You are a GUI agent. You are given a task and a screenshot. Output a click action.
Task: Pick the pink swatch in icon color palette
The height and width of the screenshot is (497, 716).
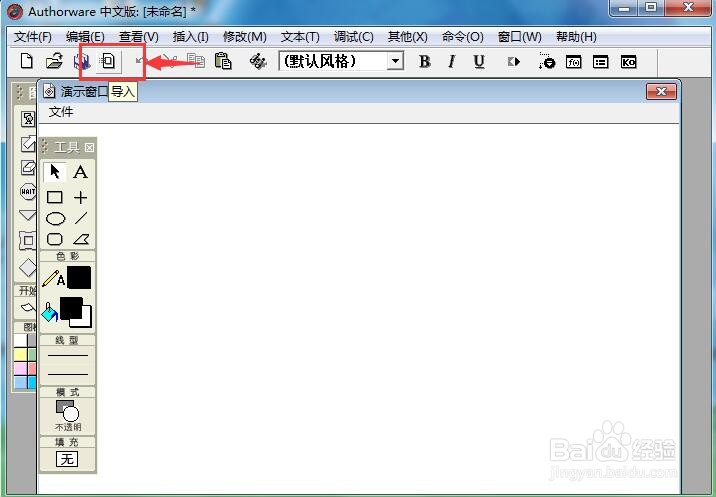(21, 369)
